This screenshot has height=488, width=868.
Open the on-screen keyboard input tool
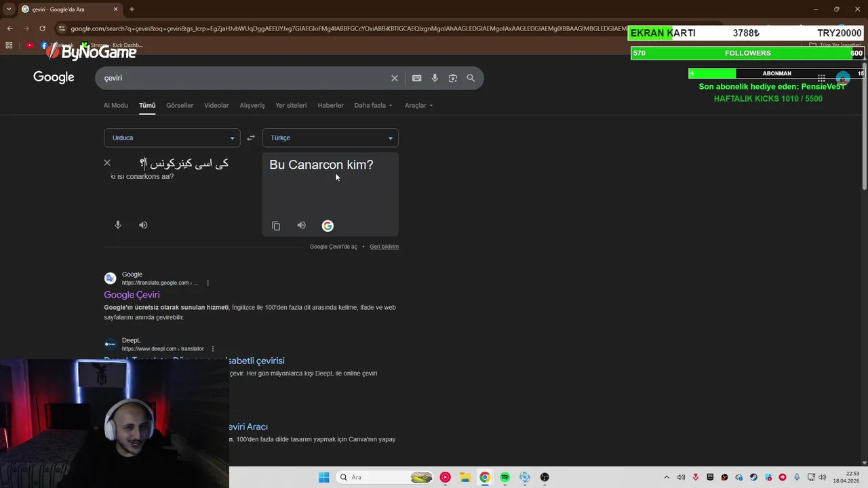(x=417, y=78)
